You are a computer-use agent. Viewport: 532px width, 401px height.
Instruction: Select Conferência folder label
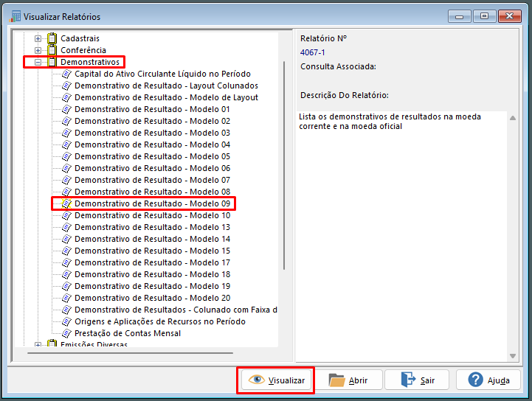pos(83,50)
